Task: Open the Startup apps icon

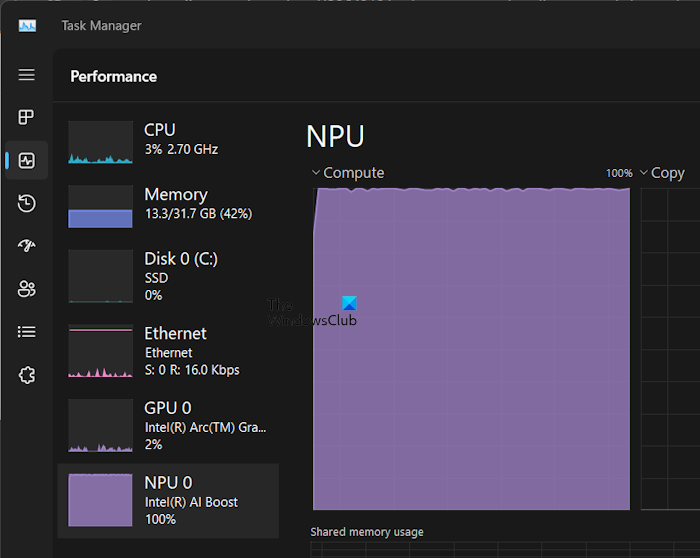Action: pos(27,247)
